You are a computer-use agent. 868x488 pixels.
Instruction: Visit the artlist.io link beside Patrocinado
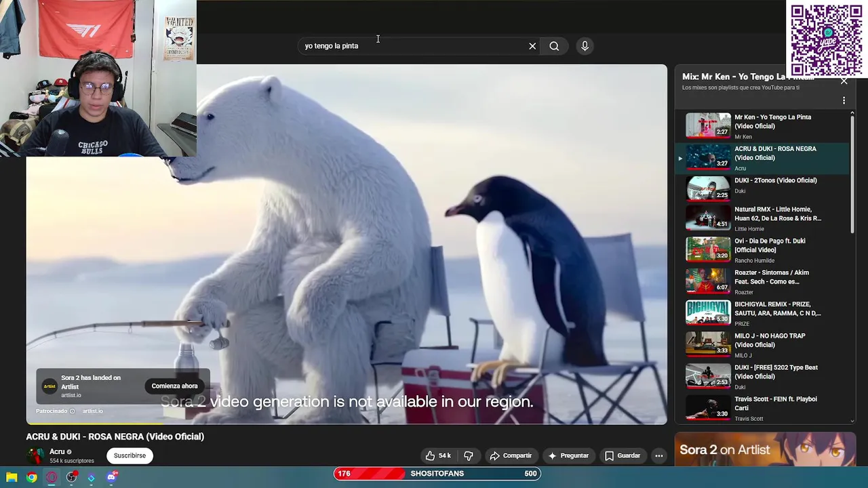point(92,411)
